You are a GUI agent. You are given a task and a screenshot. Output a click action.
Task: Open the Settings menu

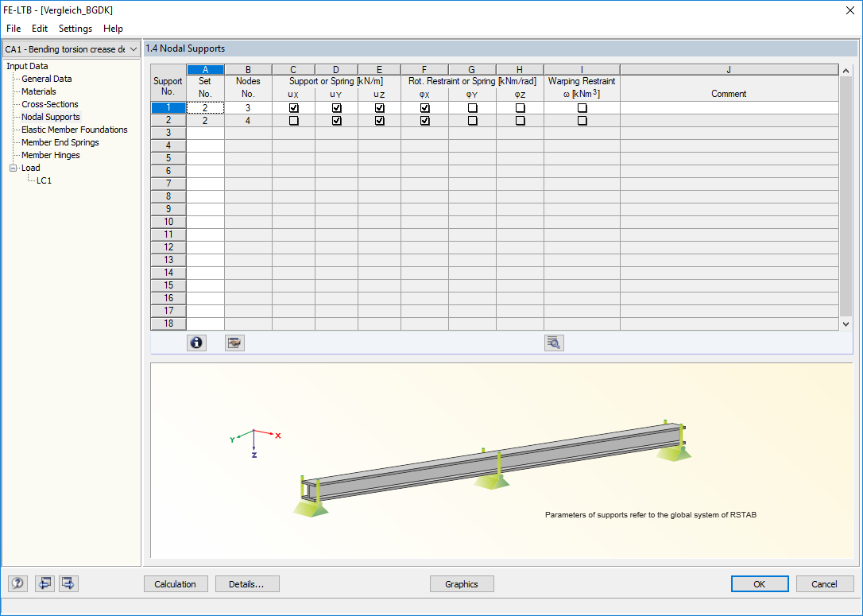(75, 29)
